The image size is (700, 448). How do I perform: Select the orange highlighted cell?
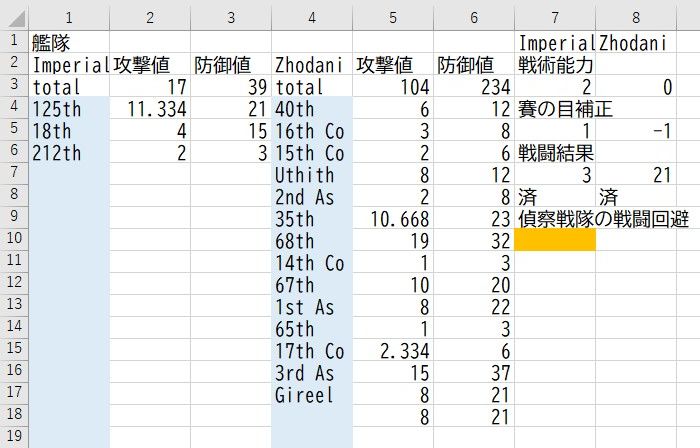[555, 240]
